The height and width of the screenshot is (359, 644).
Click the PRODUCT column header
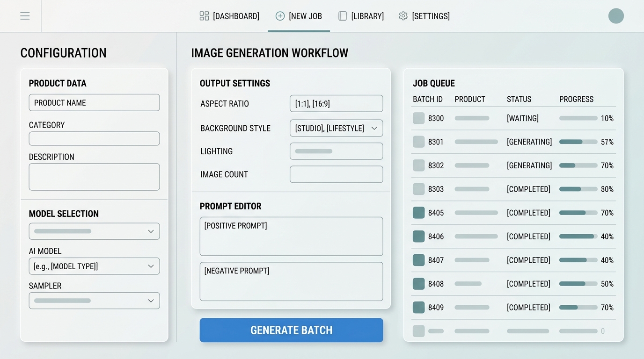pyautogui.click(x=470, y=99)
